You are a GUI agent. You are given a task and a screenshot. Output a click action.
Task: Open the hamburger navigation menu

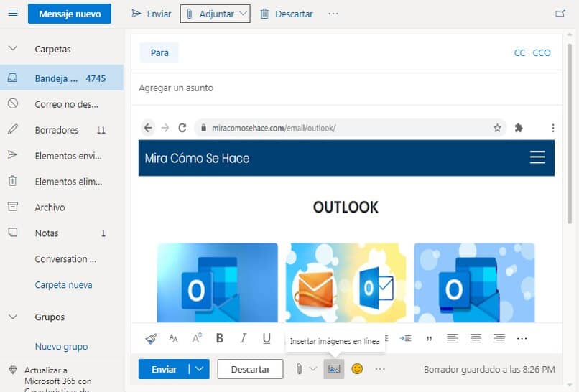(x=13, y=14)
